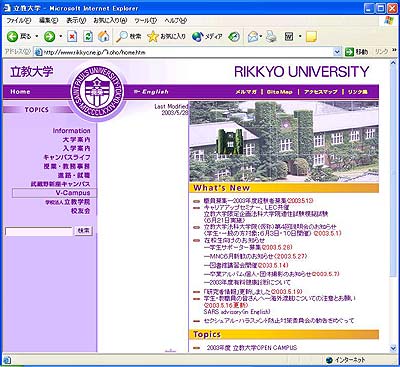
Task: Open キャンパスライフ sidebar link
Action: (x=67, y=157)
